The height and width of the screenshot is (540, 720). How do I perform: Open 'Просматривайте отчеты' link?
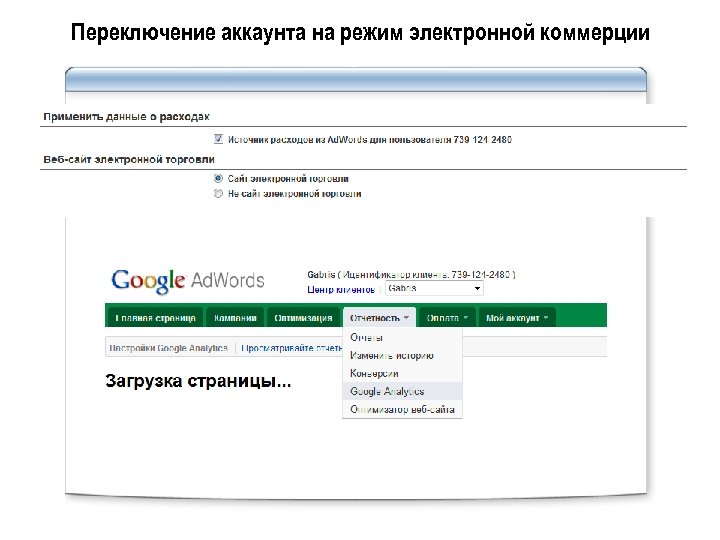292,348
